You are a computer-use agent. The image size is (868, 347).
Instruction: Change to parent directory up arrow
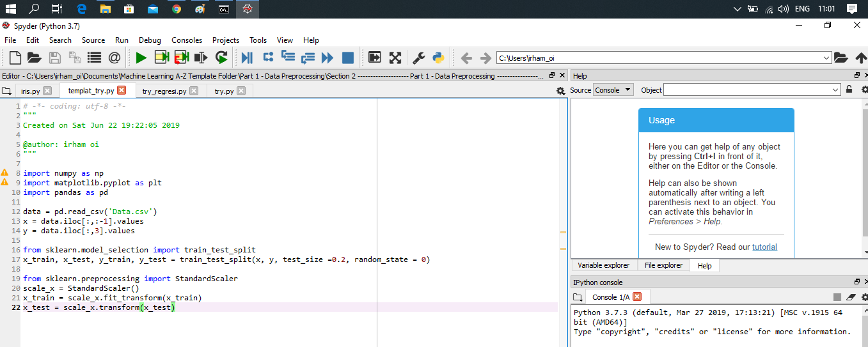(x=861, y=58)
